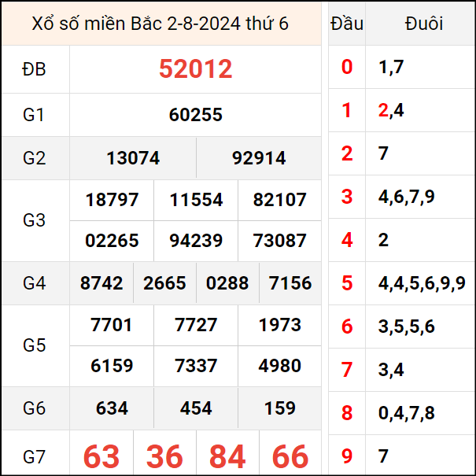Select G3 number 94239
Image resolution: width=476 pixels, height=476 pixels.
(196, 241)
